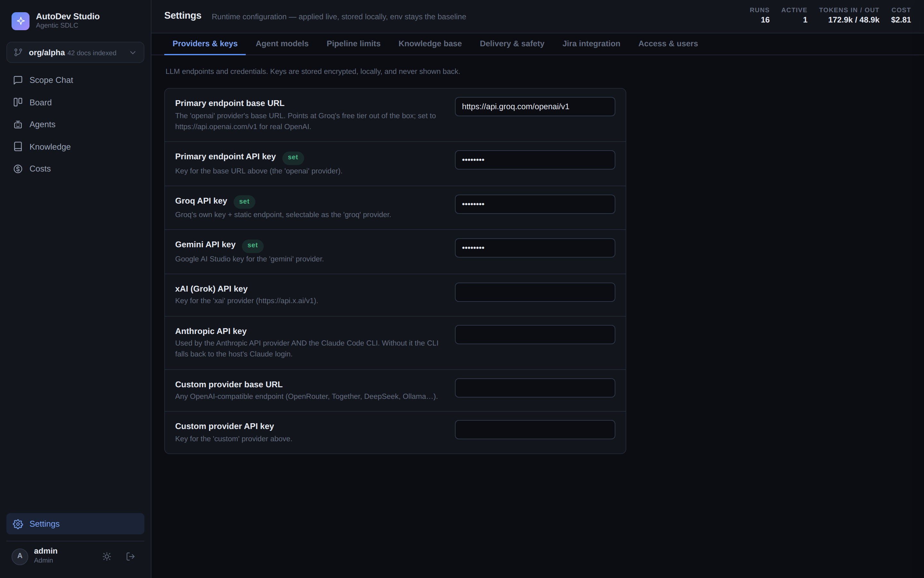Click the COST $2.81 value
The image size is (924, 578).
pyautogui.click(x=901, y=20)
